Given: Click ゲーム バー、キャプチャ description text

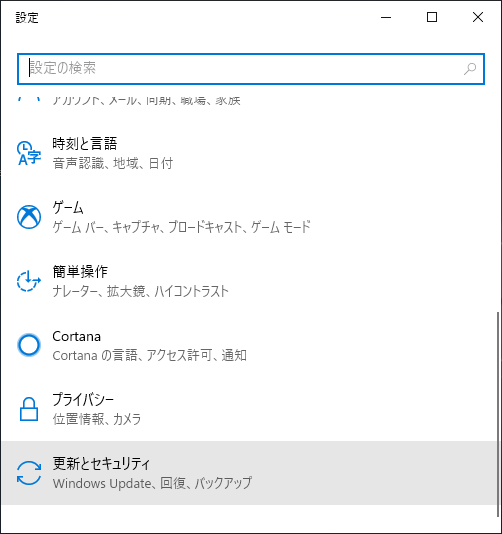Looking at the screenshot, I should [182, 227].
